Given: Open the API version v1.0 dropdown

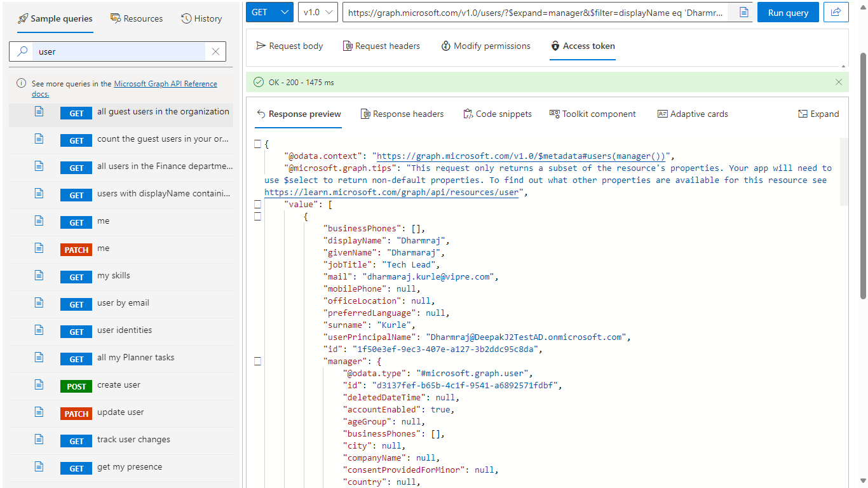Looking at the screenshot, I should tap(317, 12).
